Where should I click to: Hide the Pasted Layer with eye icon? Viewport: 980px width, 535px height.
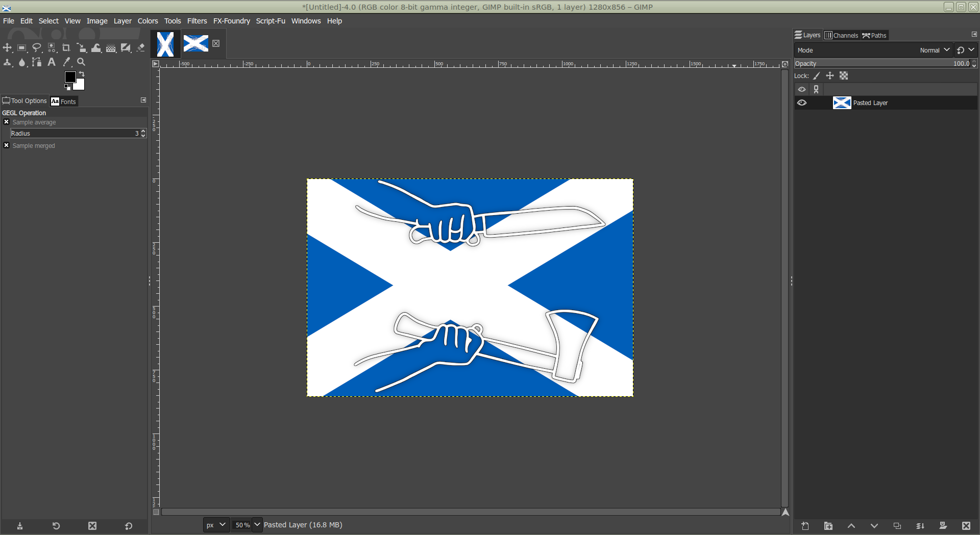point(802,103)
